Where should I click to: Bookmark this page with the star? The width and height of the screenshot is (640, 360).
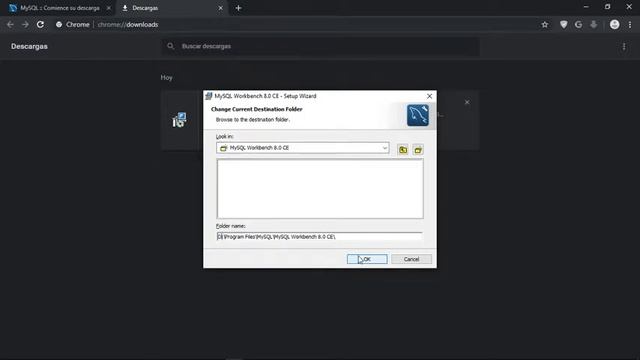[545, 24]
